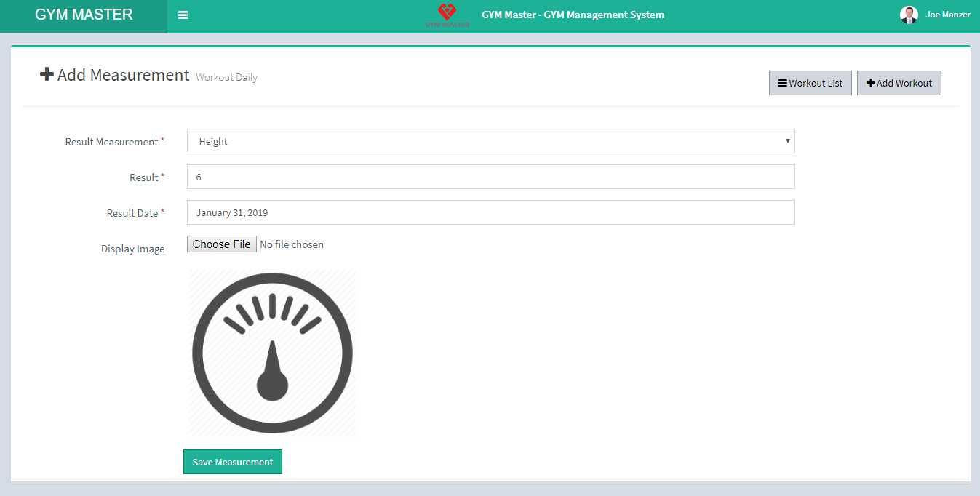
Task: Open the Joe Manzer user menu
Action: (x=947, y=15)
